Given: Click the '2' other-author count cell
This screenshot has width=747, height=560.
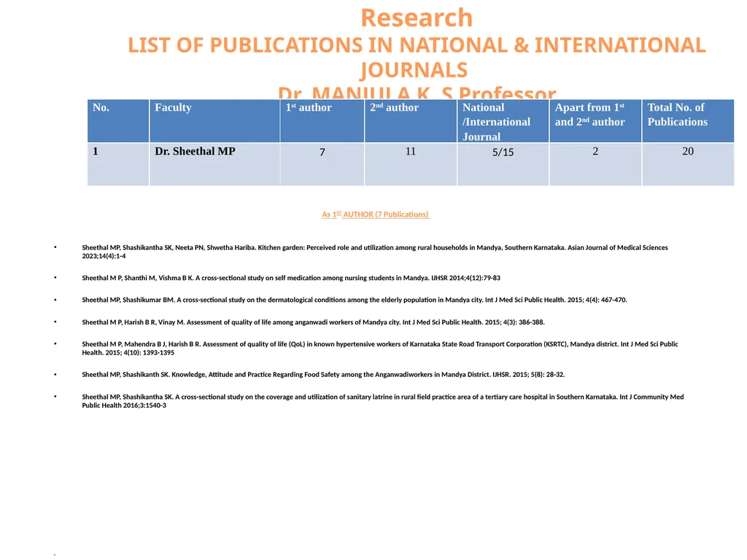Looking at the screenshot, I should pos(595,164).
